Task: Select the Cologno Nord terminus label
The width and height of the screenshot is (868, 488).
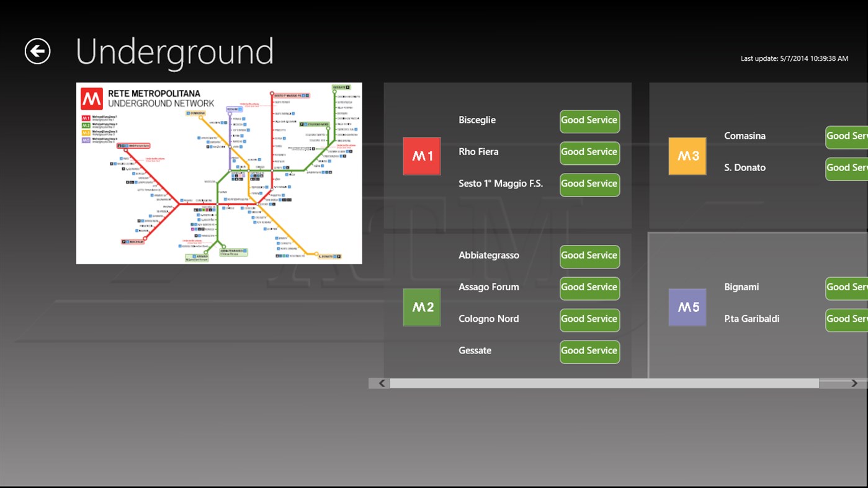Action: pyautogui.click(x=488, y=319)
